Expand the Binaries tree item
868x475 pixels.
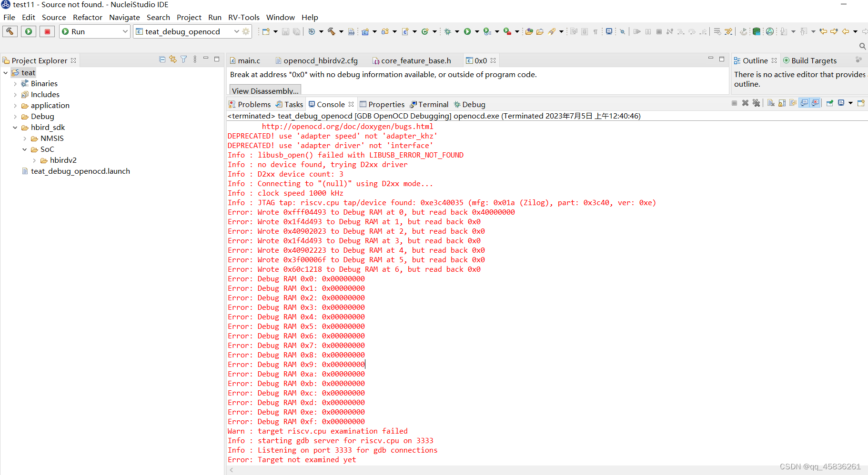coord(16,83)
